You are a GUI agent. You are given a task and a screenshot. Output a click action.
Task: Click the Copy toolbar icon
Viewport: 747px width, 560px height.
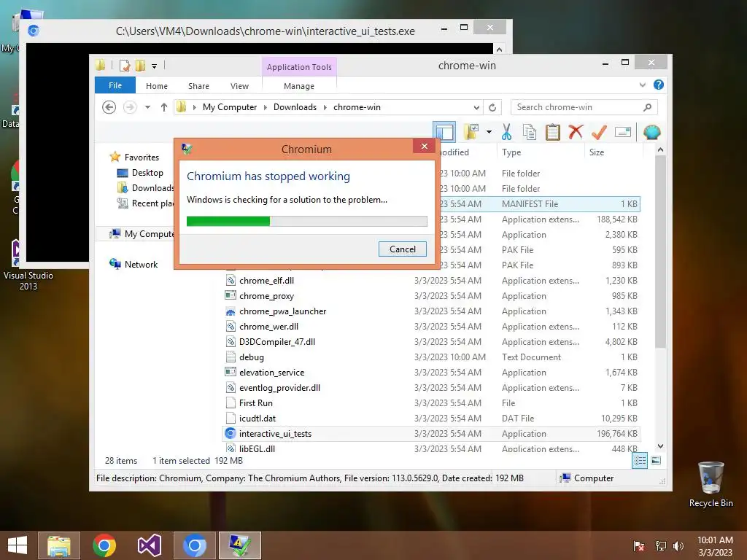530,132
